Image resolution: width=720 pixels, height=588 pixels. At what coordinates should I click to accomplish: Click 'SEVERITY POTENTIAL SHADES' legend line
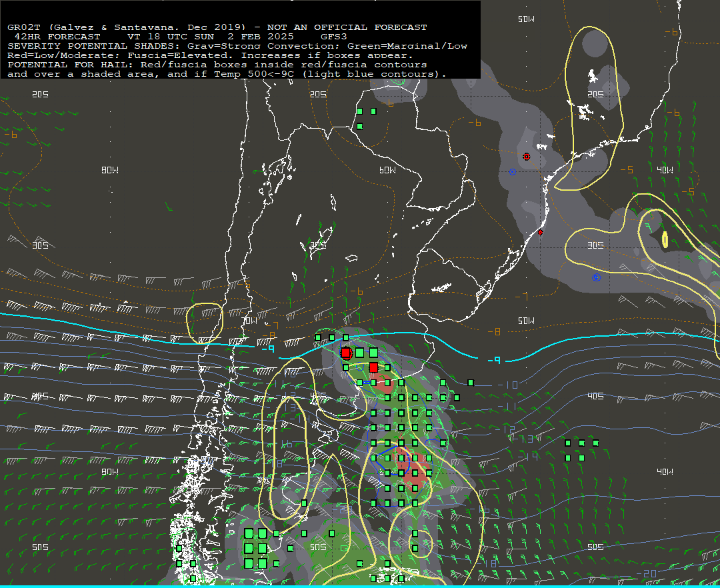coord(237,46)
